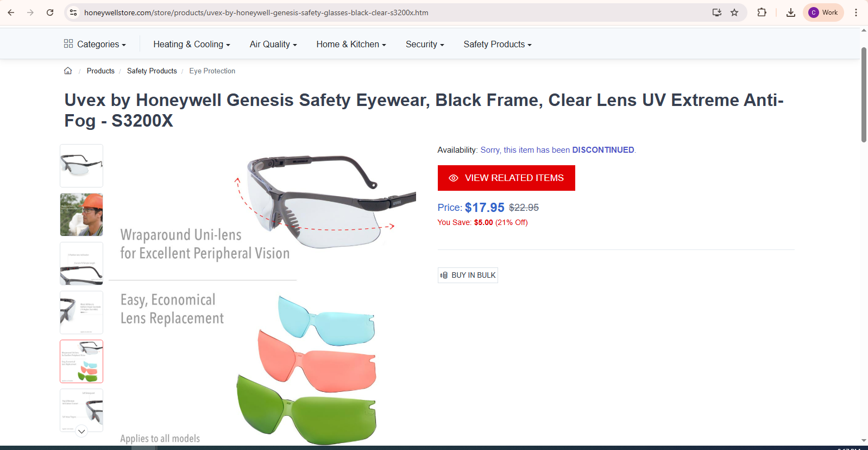Click the VIEW RELATED ITEMS button
The height and width of the screenshot is (450, 868).
[x=506, y=178]
